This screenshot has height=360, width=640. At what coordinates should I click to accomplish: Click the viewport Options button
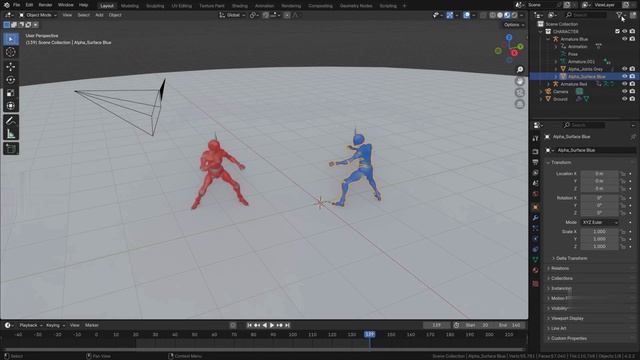click(514, 25)
